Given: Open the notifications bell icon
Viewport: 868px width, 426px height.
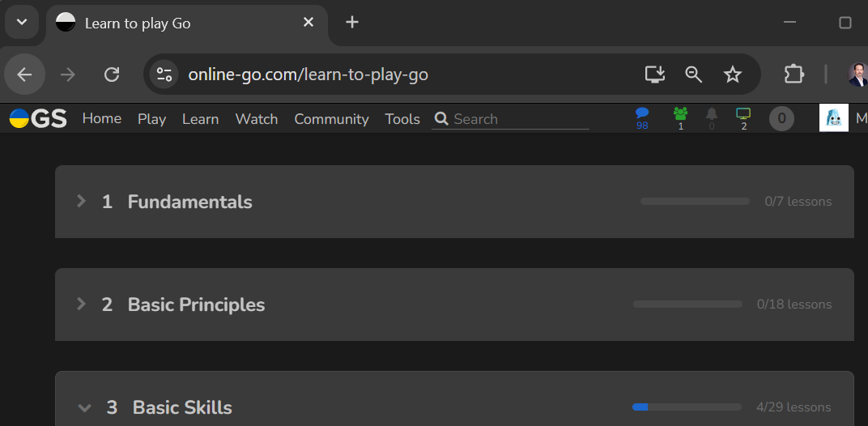Looking at the screenshot, I should click(x=712, y=114).
